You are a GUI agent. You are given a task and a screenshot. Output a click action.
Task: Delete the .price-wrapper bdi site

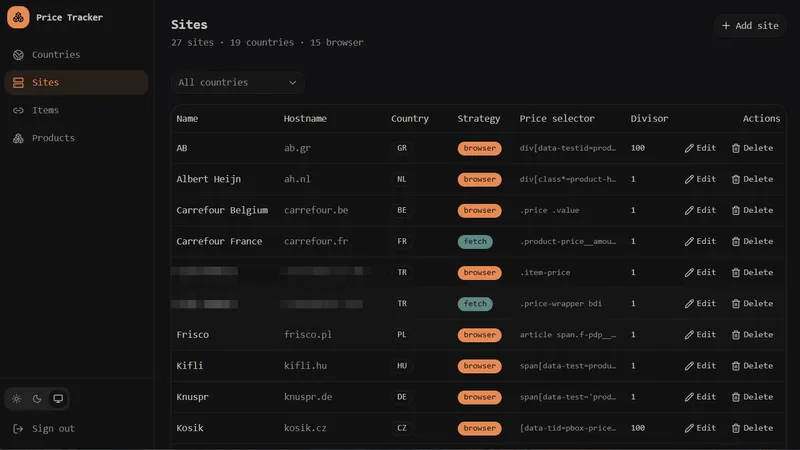[753, 304]
